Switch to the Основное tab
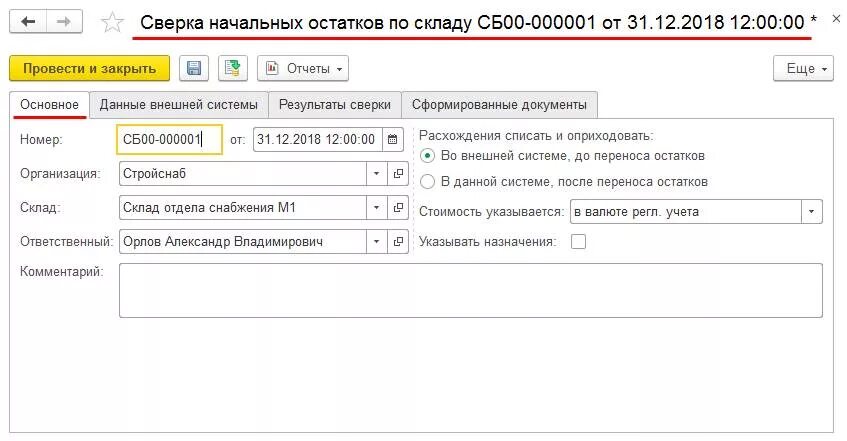Viewport: 847px width, 441px height. tap(49, 104)
